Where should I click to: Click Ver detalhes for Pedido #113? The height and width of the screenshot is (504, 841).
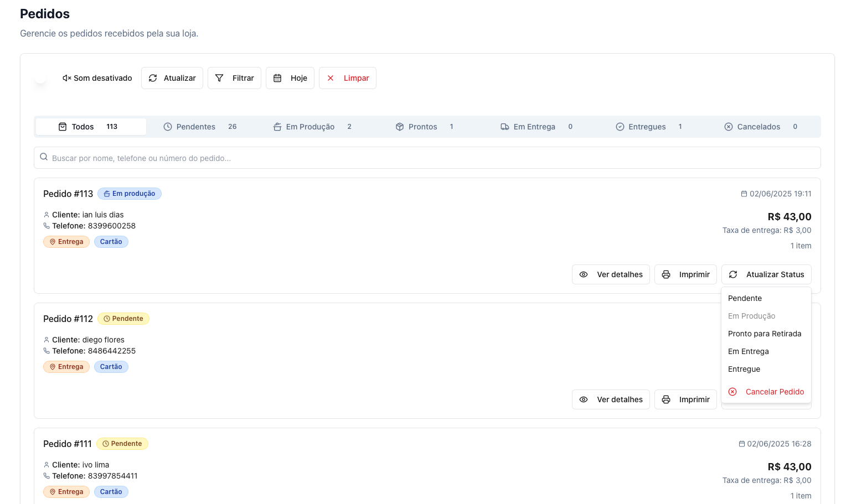[x=611, y=274]
